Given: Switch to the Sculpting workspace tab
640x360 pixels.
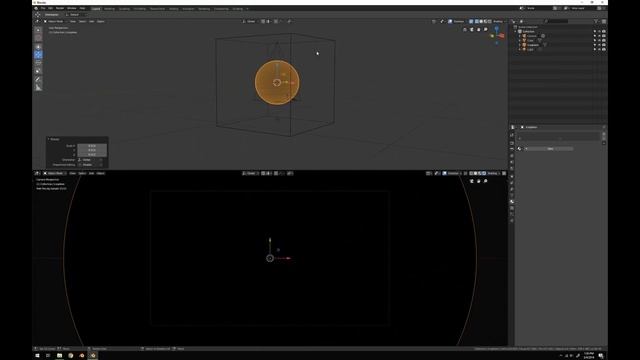Looking at the screenshot, I should 124,9.
